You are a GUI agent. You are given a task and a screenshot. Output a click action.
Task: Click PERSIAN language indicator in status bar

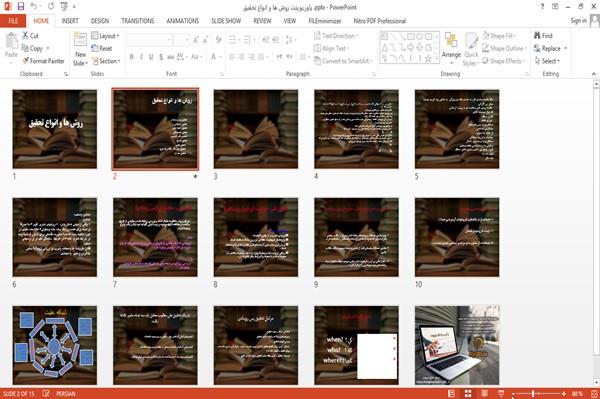click(x=66, y=394)
